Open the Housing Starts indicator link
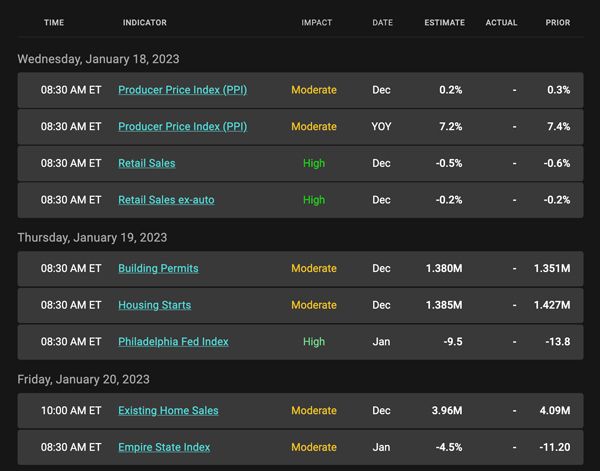 (154, 305)
